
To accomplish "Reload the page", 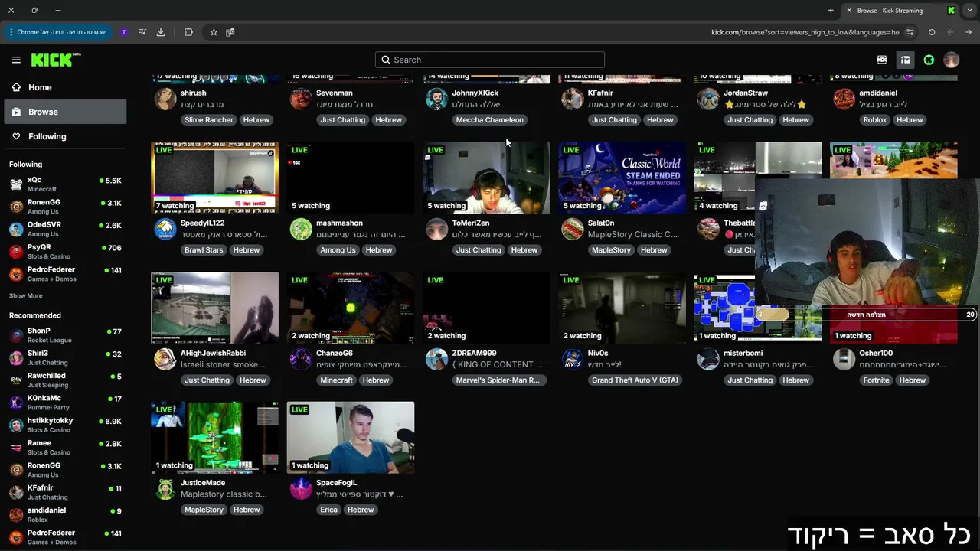I will 932,32.
